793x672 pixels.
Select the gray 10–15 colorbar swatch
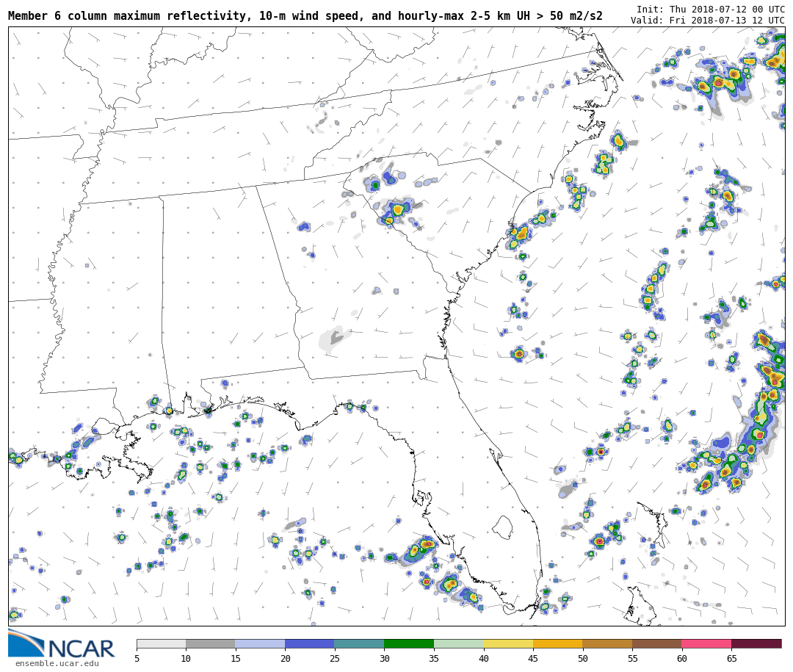[x=211, y=644]
